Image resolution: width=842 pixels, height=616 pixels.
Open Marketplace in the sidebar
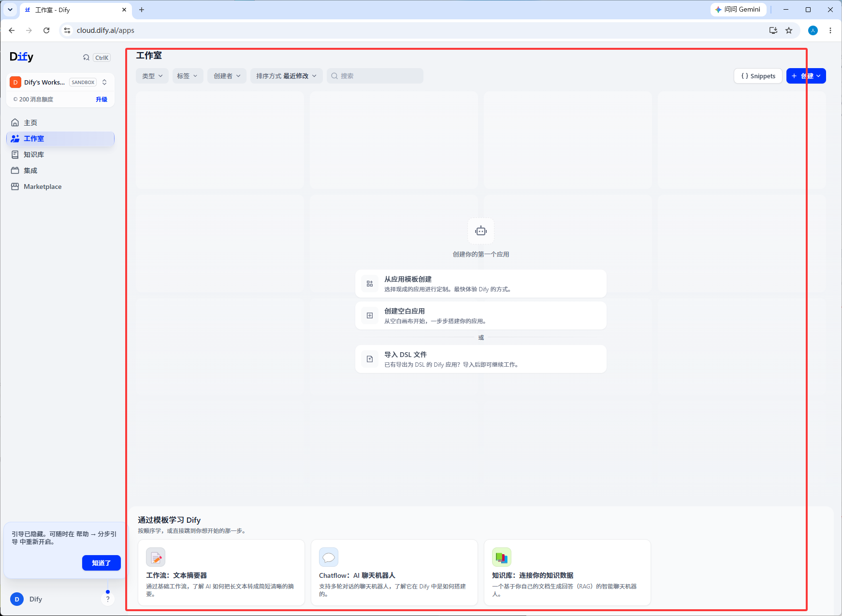click(60, 186)
